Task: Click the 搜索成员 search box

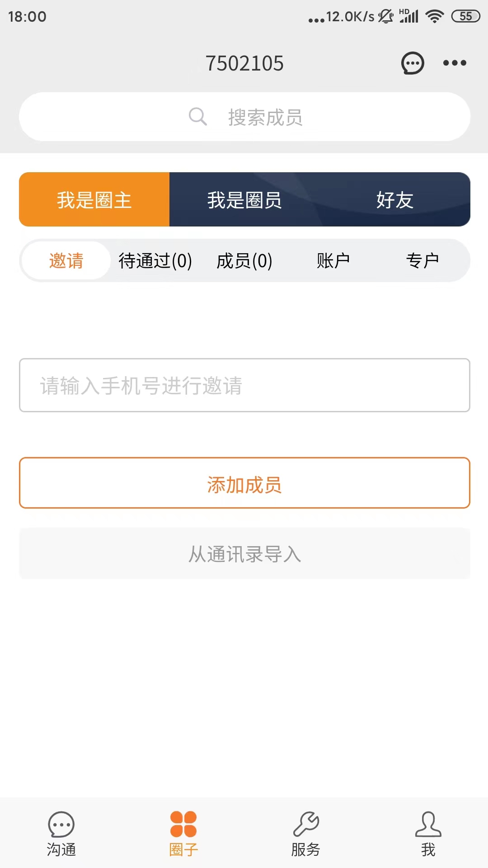Action: 265,117
